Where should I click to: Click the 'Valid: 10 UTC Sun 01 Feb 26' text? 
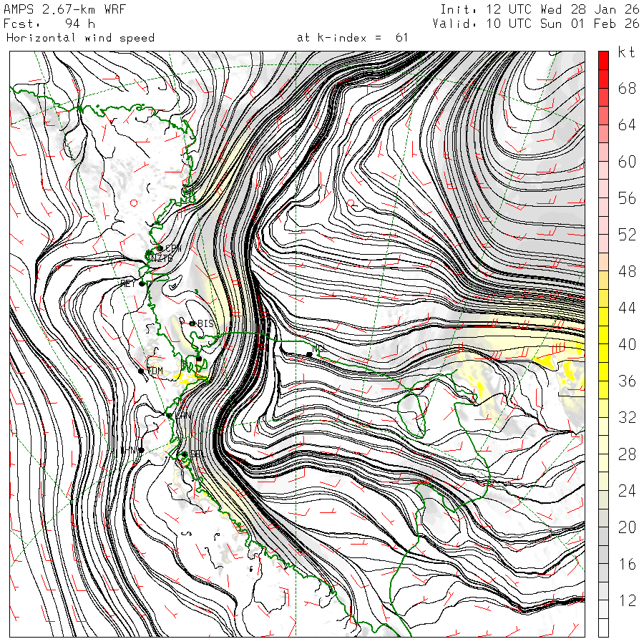coord(536,24)
